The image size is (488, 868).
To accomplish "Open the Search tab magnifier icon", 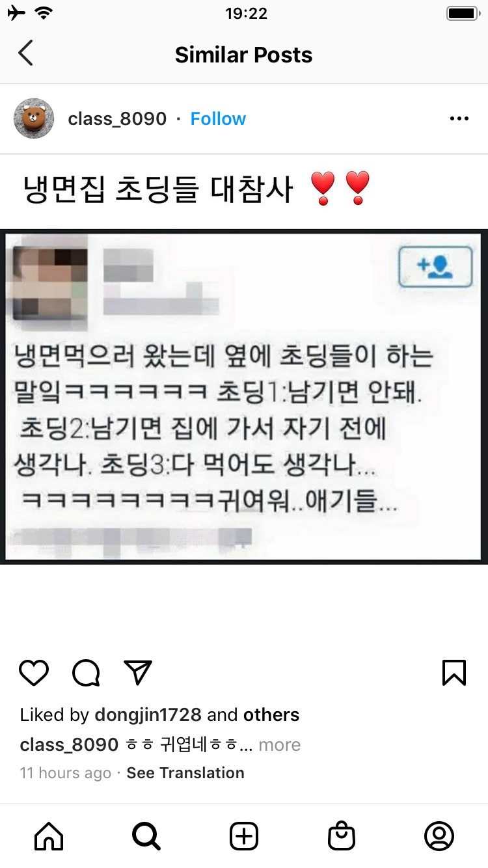I will pos(146,835).
